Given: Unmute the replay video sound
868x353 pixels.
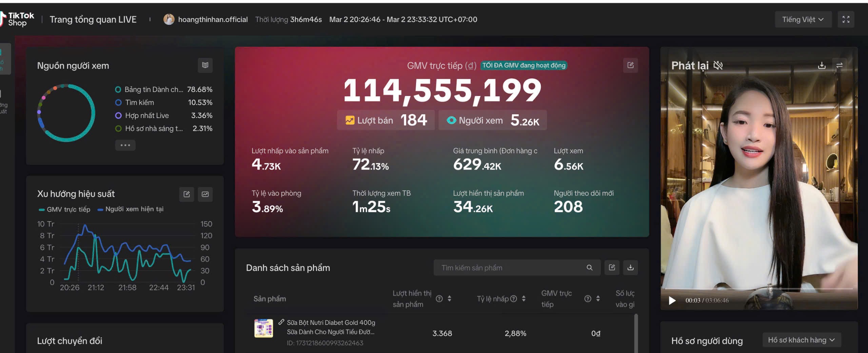Looking at the screenshot, I should tap(718, 65).
